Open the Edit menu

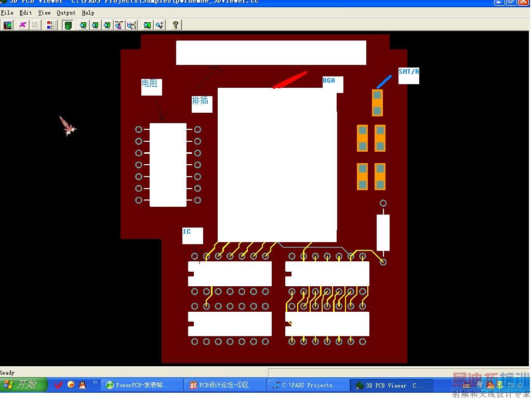coord(25,12)
